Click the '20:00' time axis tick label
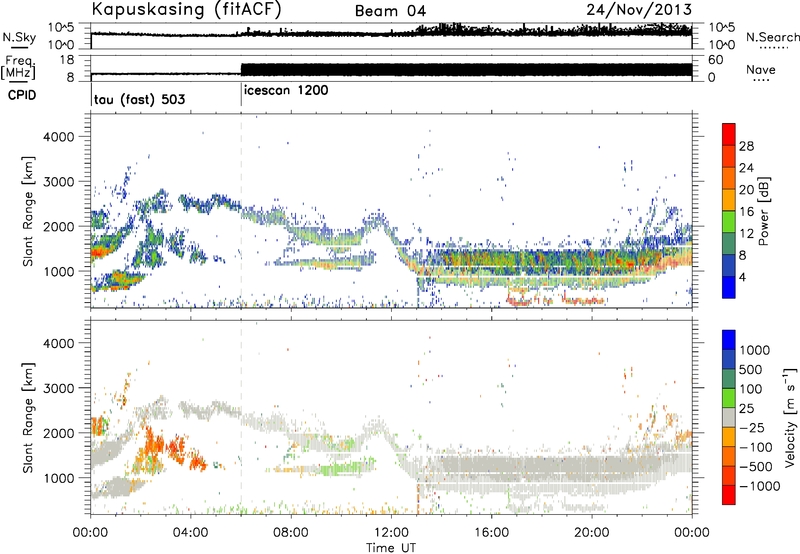The width and height of the screenshot is (800, 554). tap(591, 533)
